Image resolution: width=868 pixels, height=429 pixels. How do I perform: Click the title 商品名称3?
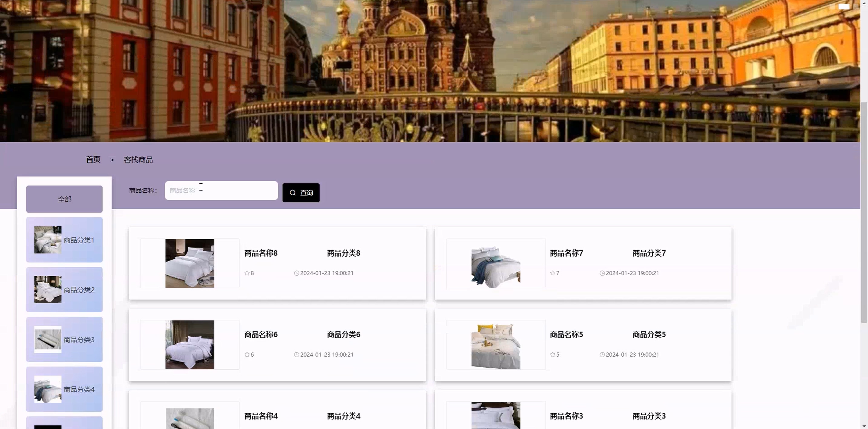tap(567, 416)
